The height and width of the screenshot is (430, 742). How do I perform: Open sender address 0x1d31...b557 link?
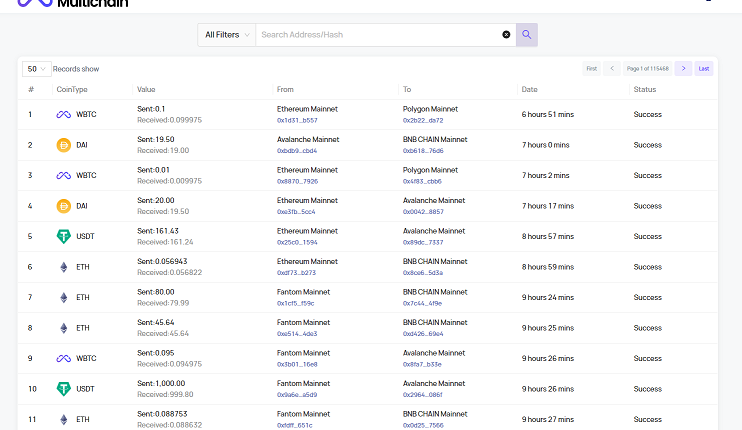[x=297, y=120]
